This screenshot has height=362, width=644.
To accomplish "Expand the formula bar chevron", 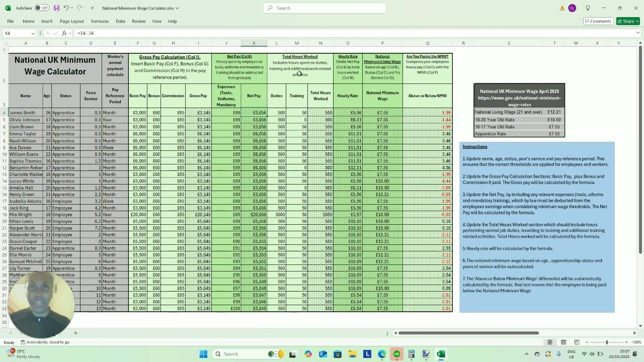I will tap(638, 33).
